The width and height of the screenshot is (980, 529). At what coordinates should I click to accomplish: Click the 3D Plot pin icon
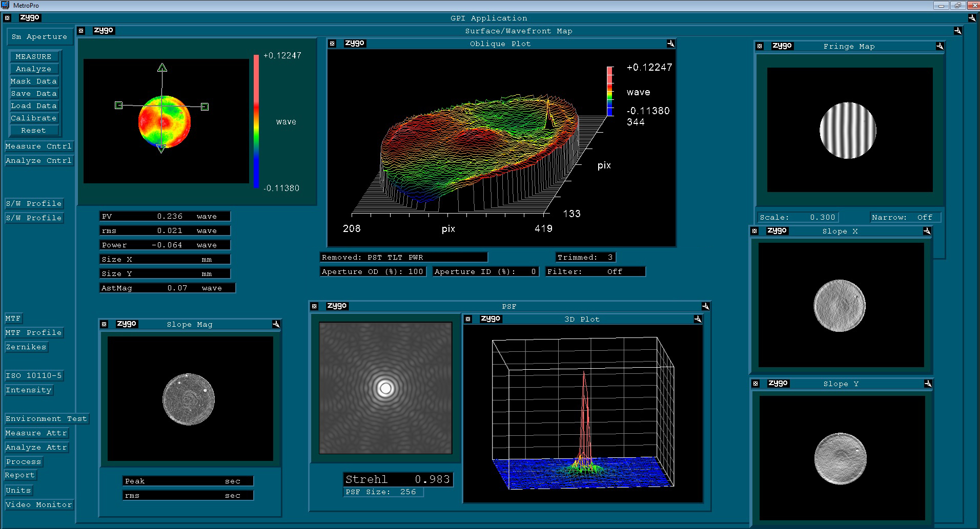pos(698,319)
